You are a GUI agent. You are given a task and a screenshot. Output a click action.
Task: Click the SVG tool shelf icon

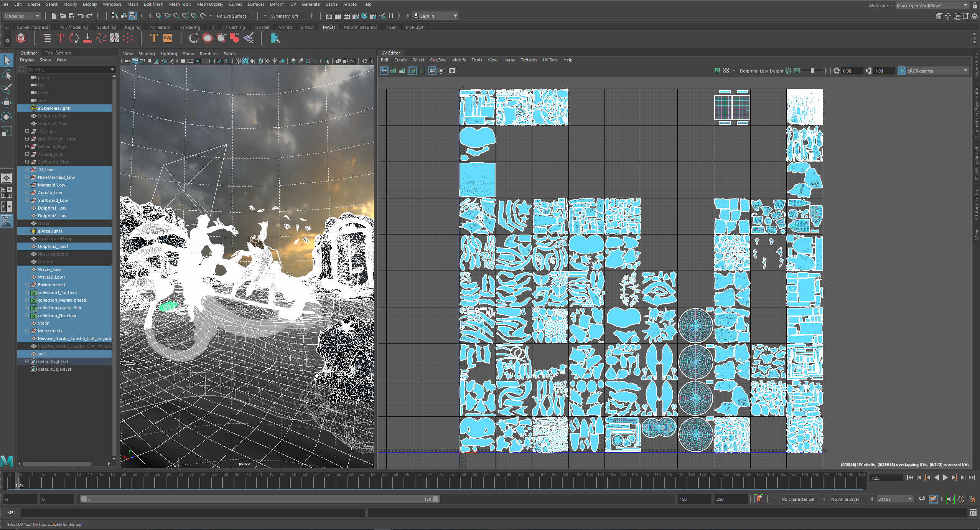point(168,38)
